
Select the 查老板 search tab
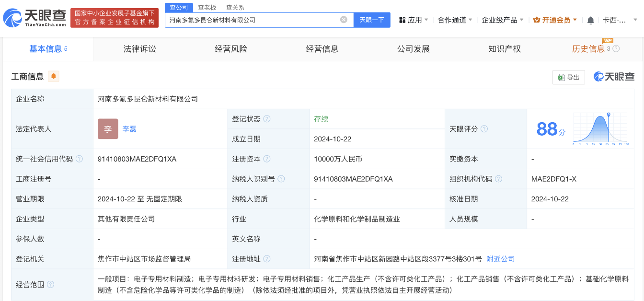207,7
